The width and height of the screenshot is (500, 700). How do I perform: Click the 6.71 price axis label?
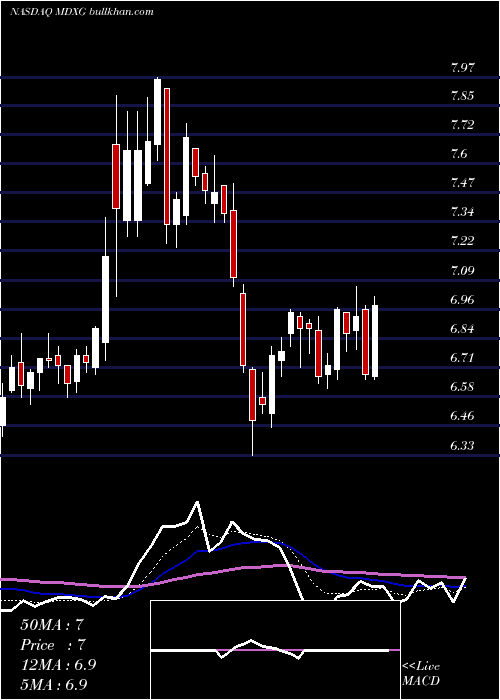point(463,358)
